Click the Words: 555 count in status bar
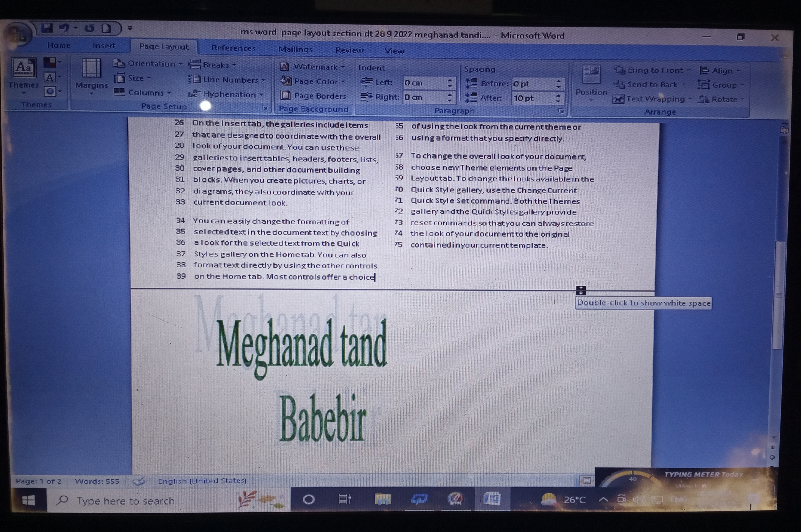801x532 pixels. 97,481
